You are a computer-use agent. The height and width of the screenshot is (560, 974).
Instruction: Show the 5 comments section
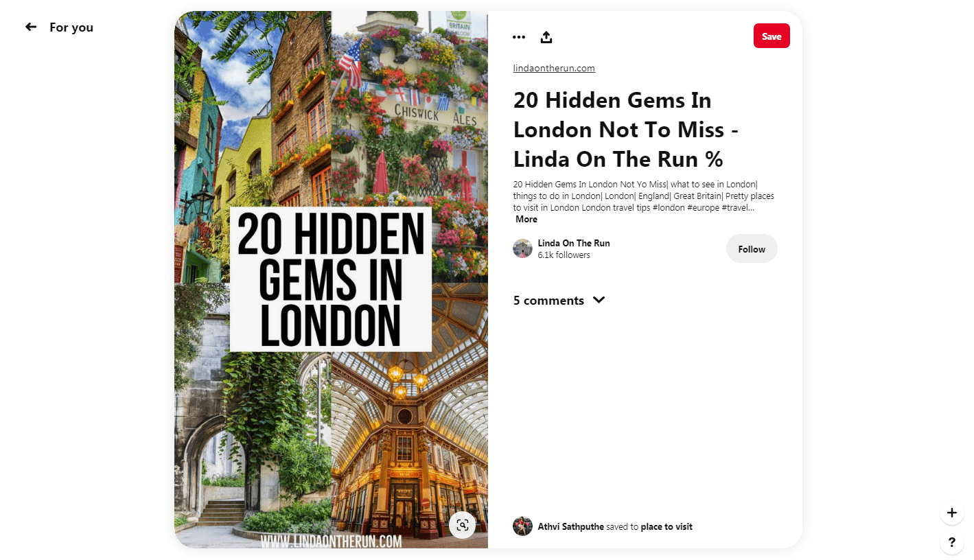pyautogui.click(x=548, y=301)
